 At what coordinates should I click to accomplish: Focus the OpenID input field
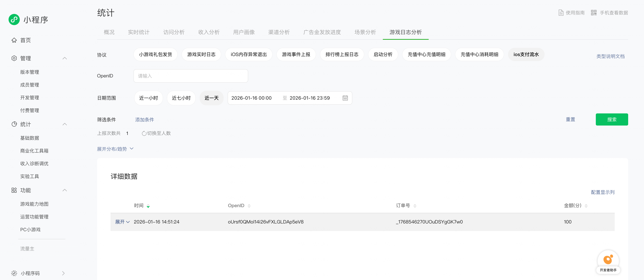(x=191, y=76)
